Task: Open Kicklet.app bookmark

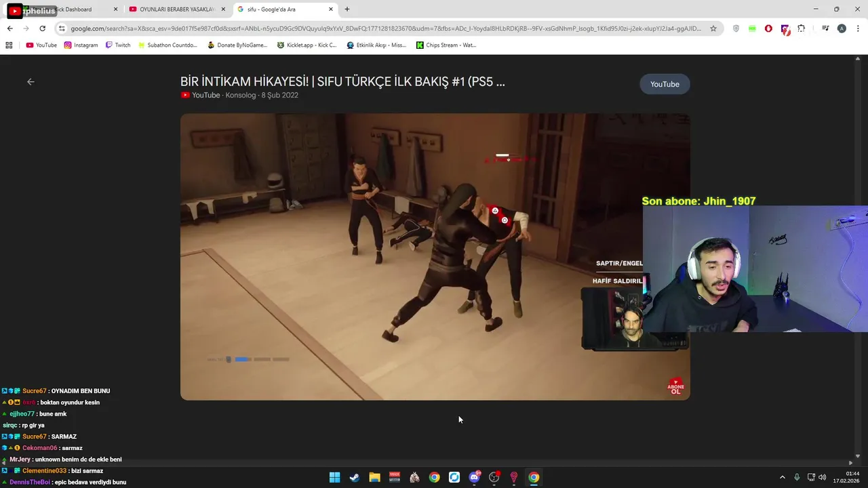Action: tap(307, 45)
